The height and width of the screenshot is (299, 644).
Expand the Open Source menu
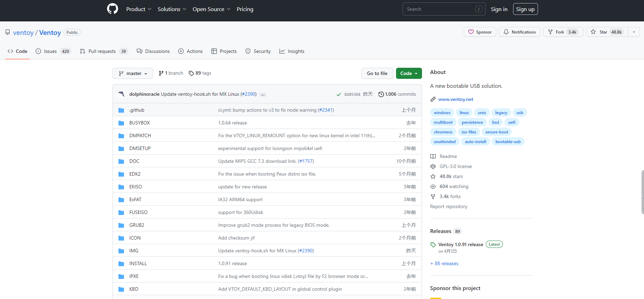212,9
